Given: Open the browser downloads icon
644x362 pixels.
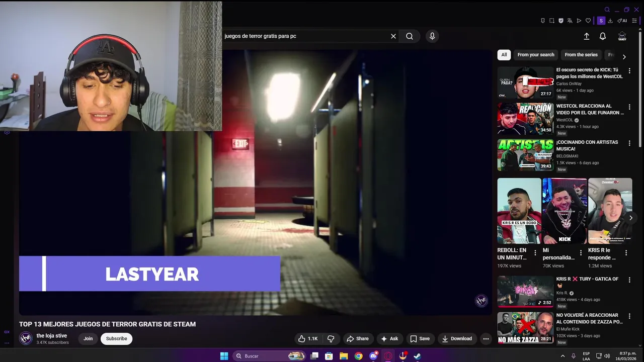Looking at the screenshot, I should pos(610,21).
